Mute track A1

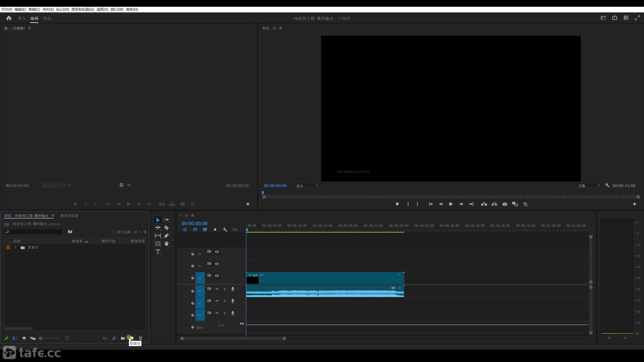click(217, 289)
